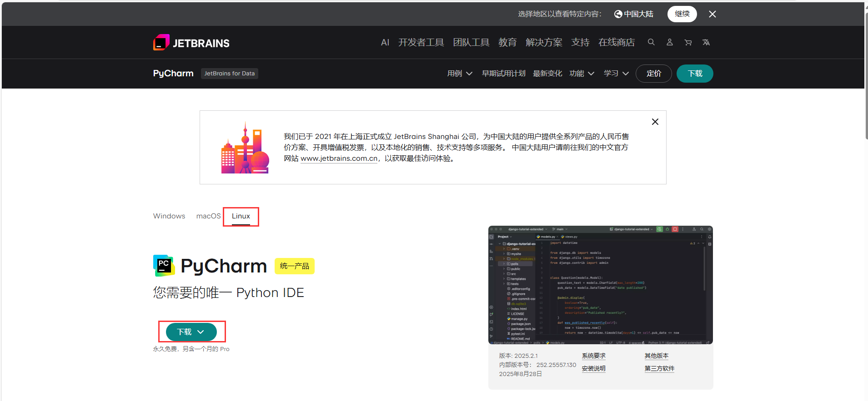Click the PyCharm IDE screenshot
This screenshot has height=401, width=868.
601,285
